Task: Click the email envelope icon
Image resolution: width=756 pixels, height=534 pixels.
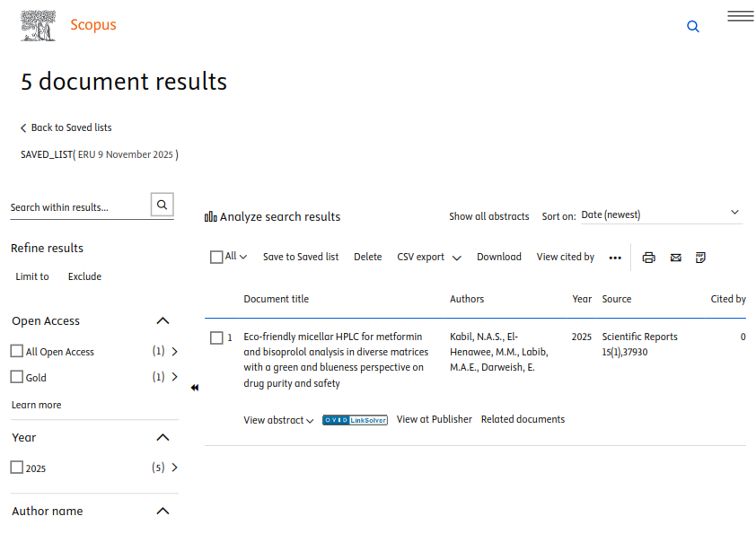Action: click(x=675, y=258)
